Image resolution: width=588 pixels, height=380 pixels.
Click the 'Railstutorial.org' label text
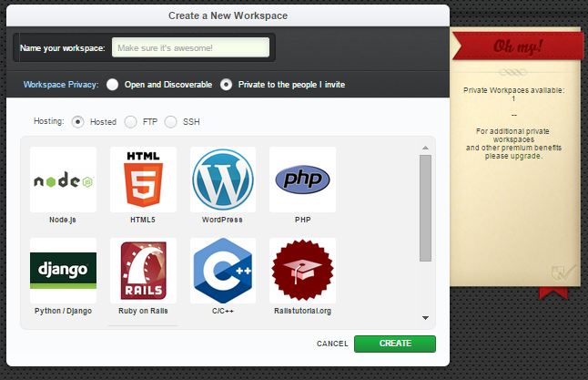click(x=302, y=311)
